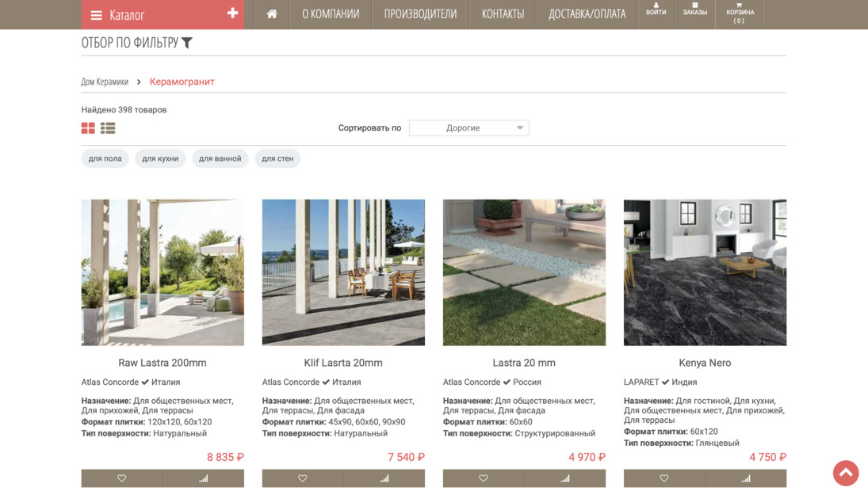Add Kenya Nero to comparison

746,478
